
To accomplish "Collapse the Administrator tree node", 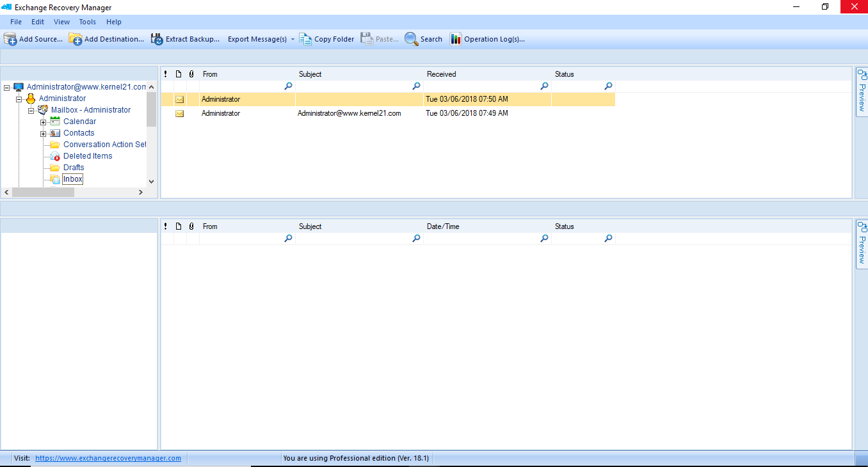I will [x=19, y=99].
